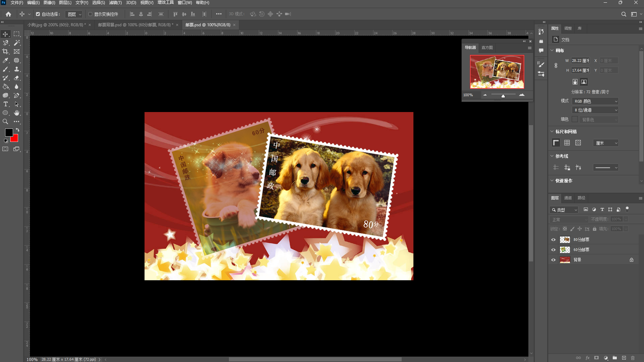
Task: Select the Zoom tool
Action: (x=5, y=122)
